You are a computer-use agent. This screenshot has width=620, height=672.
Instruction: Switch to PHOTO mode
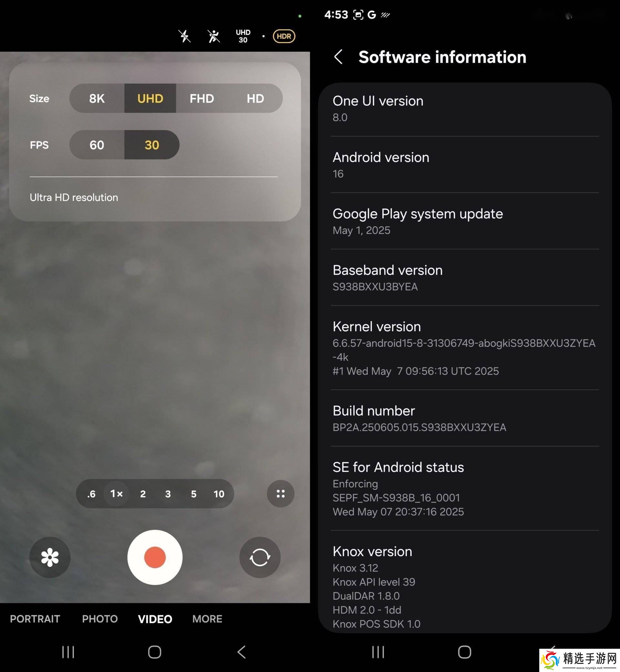point(100,619)
